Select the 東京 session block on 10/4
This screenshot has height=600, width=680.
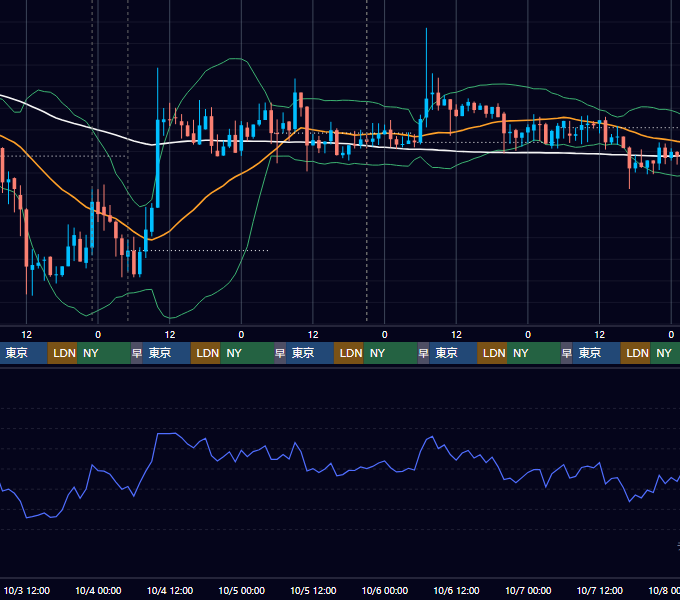click(x=167, y=353)
